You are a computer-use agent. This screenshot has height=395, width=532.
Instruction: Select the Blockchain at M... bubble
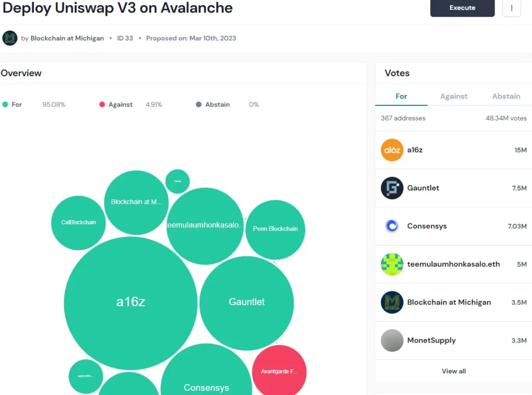(136, 202)
